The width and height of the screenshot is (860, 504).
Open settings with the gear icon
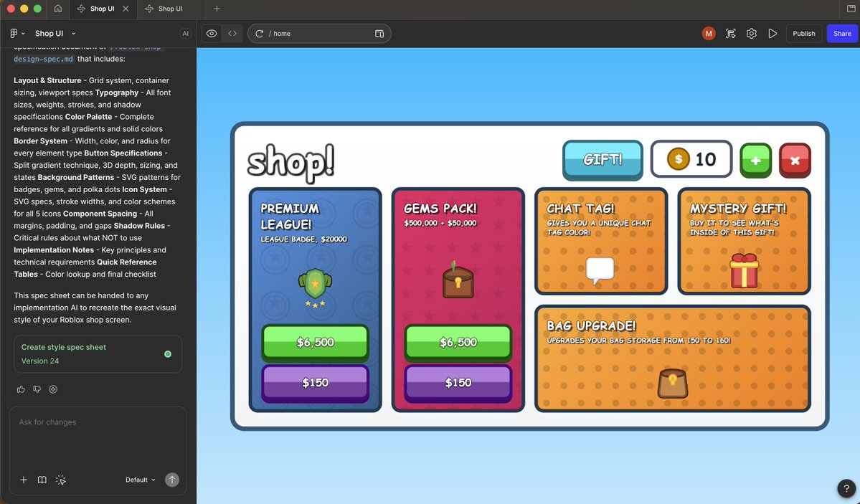click(752, 34)
